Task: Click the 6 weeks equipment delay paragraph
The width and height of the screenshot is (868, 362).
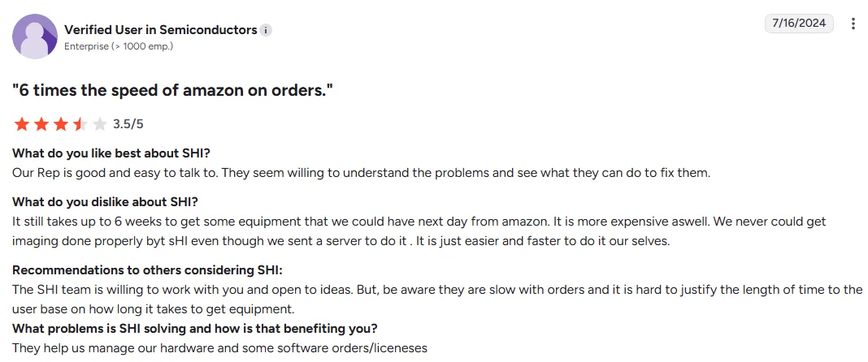Action: coord(419,231)
